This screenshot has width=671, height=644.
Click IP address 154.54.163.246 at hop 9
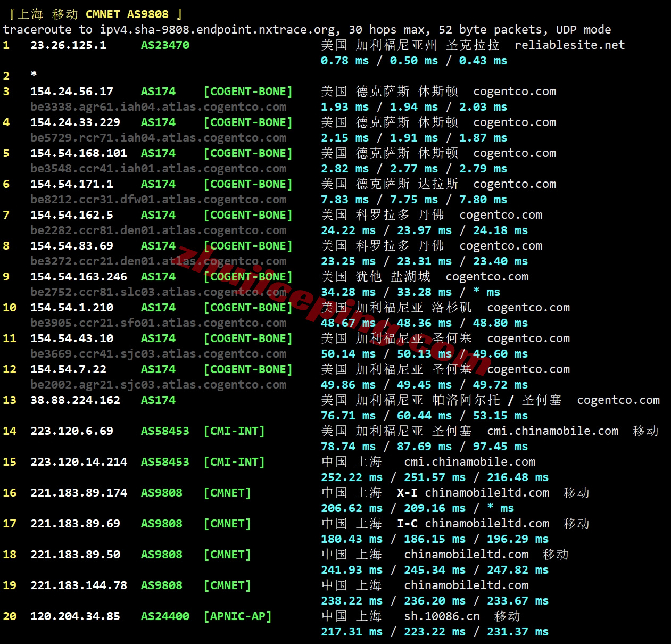coord(79,277)
